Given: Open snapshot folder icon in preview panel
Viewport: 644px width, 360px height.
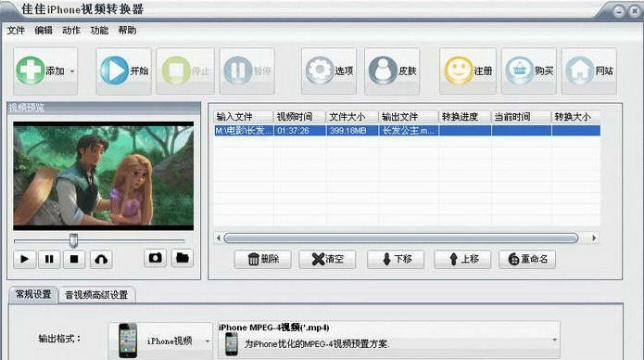Looking at the screenshot, I should 183,258.
